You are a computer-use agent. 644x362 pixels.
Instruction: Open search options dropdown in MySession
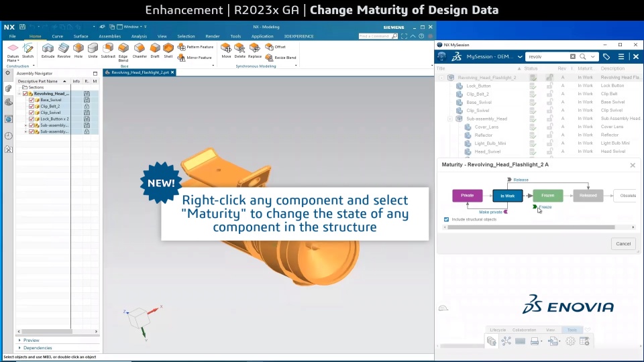pyautogui.click(x=592, y=56)
